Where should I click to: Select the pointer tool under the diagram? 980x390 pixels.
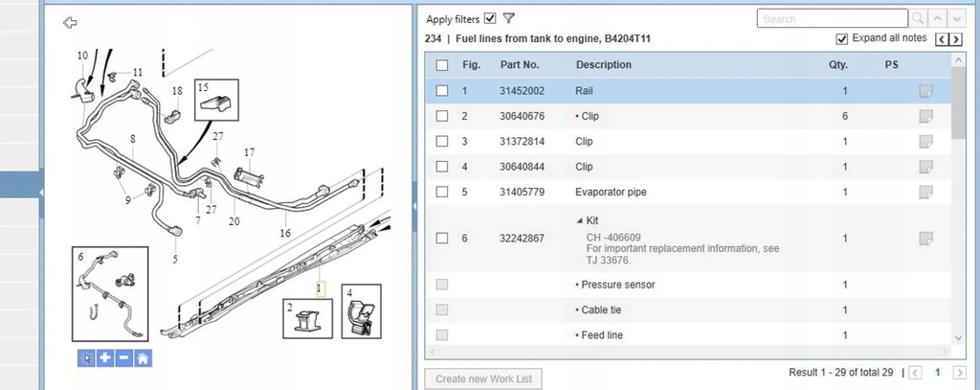86,358
